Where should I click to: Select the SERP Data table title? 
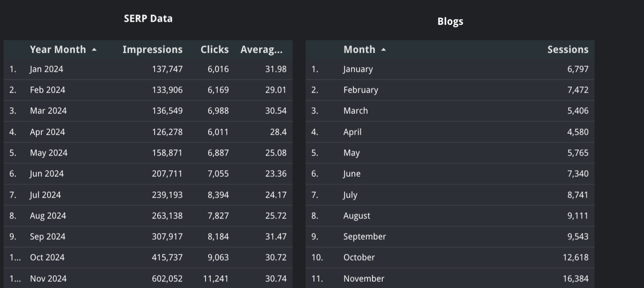[148, 19]
